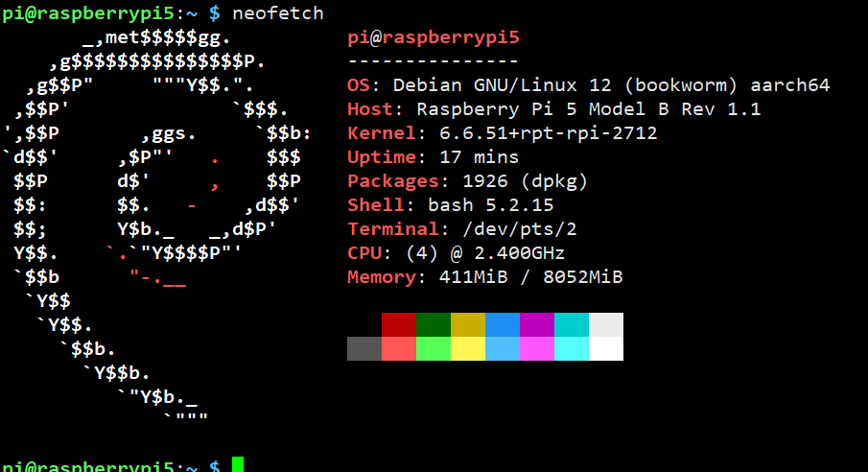
Task: Click the kernel version '6.6.51+rpt-rpi-2712'
Action: pyautogui.click(x=548, y=133)
